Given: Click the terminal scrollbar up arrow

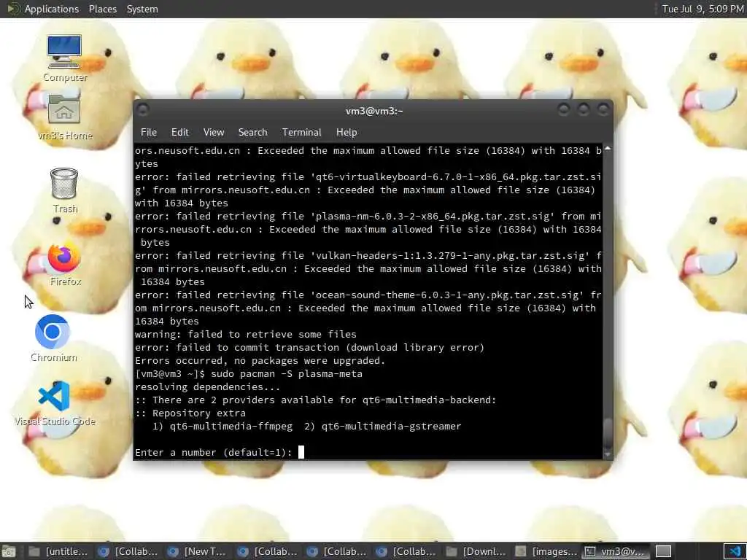Looking at the screenshot, I should coord(608,149).
